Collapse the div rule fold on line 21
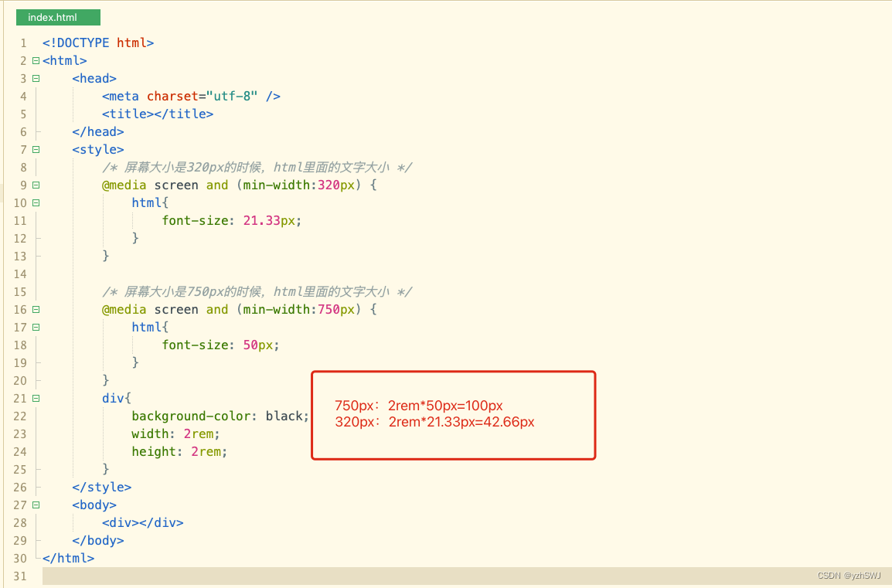892x588 pixels. (36, 398)
